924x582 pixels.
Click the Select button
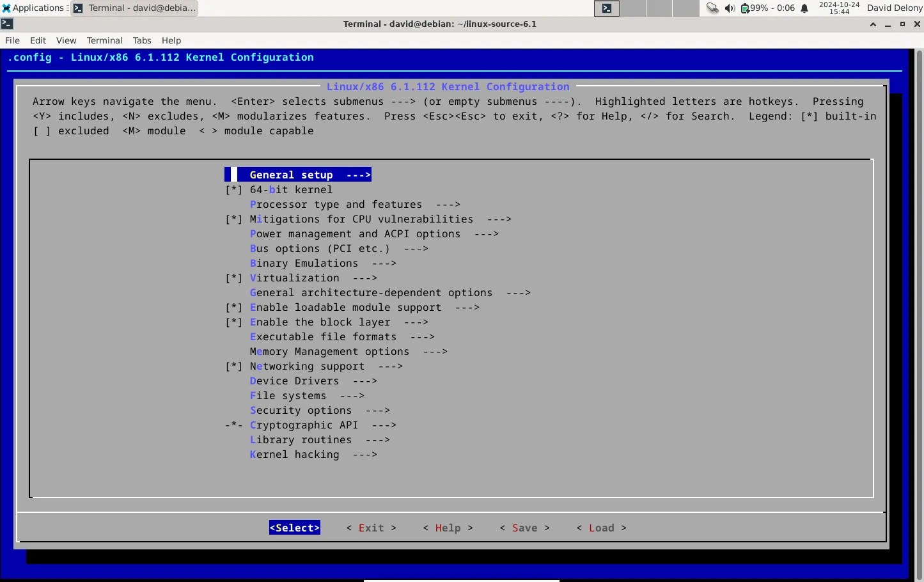tap(295, 528)
